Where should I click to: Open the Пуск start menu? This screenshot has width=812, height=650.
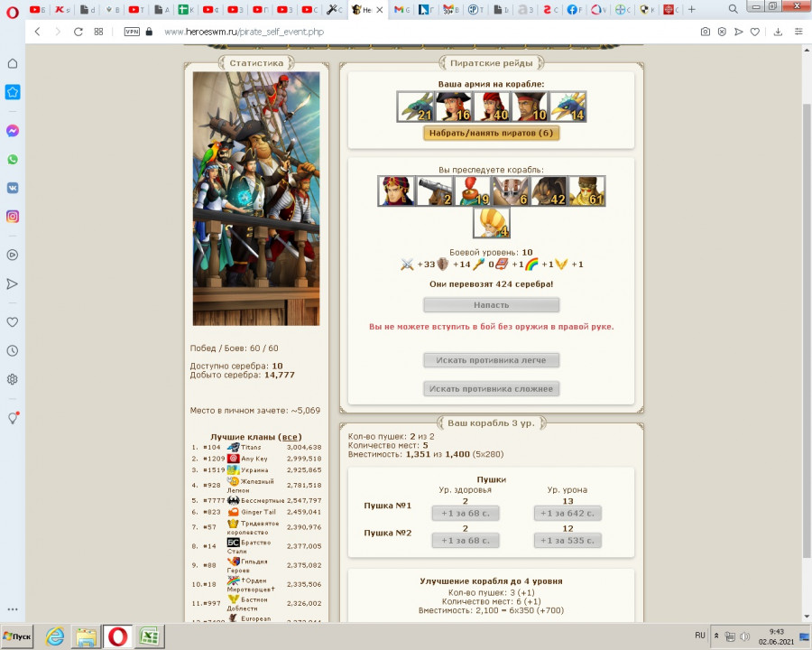pos(17,636)
